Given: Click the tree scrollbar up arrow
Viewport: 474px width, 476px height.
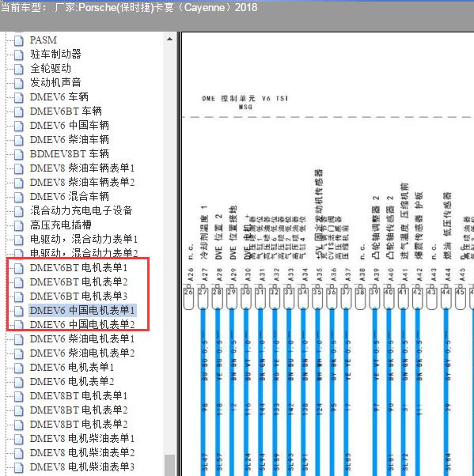Looking at the screenshot, I should point(169,40).
